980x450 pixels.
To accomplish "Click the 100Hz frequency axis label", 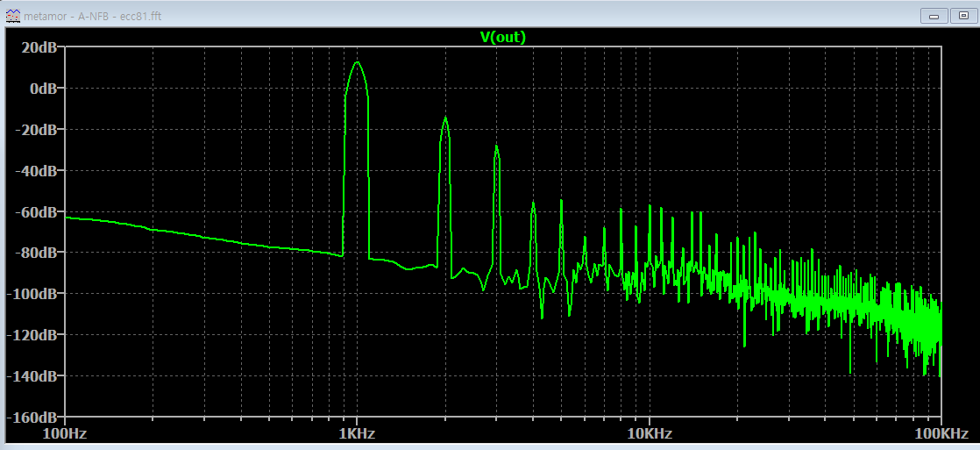I will (64, 433).
